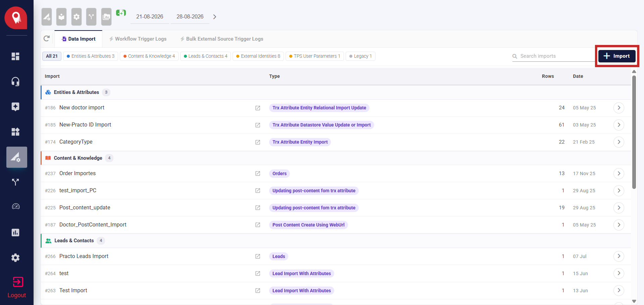644x305 pixels.
Task: Click the sidebar settings gear icon
Action: pyautogui.click(x=15, y=258)
